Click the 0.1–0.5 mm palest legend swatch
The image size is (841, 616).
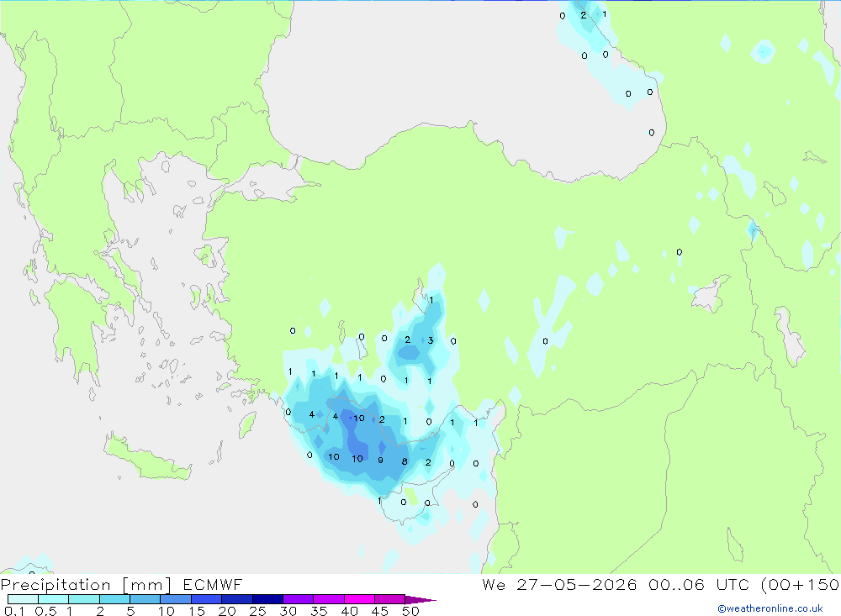23,599
